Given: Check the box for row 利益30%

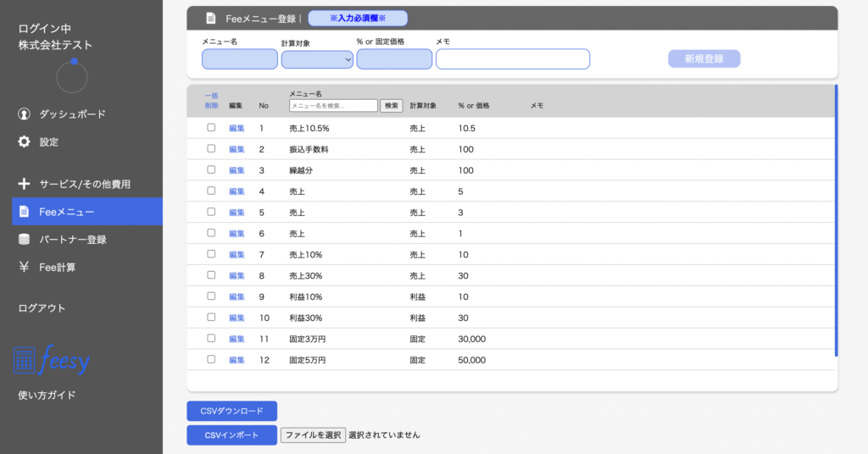Looking at the screenshot, I should [x=211, y=317].
